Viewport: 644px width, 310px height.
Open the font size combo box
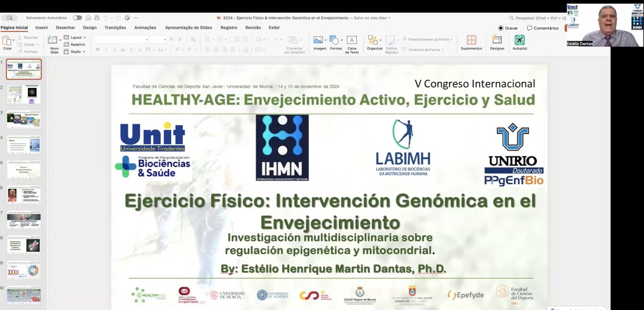[x=159, y=39]
